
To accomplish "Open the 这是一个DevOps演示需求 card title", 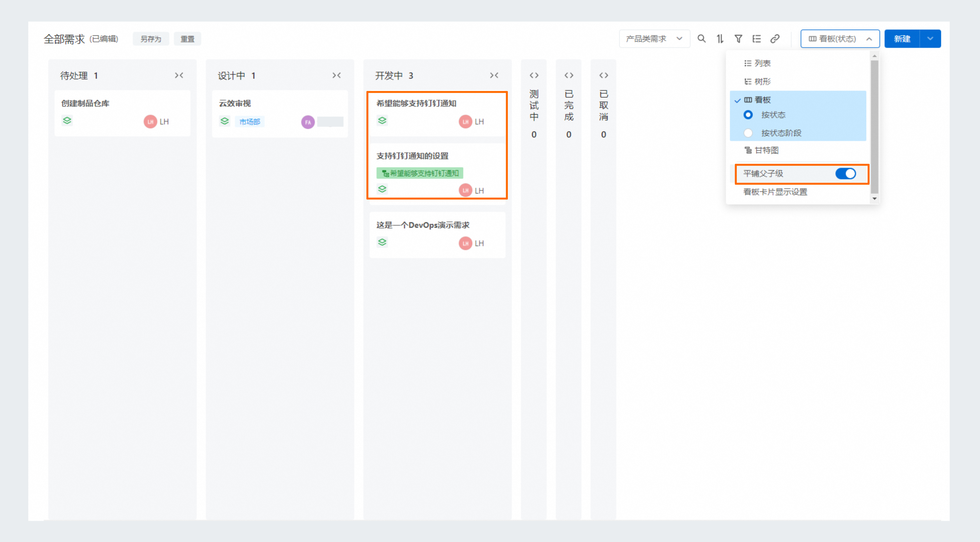I will pos(423,225).
